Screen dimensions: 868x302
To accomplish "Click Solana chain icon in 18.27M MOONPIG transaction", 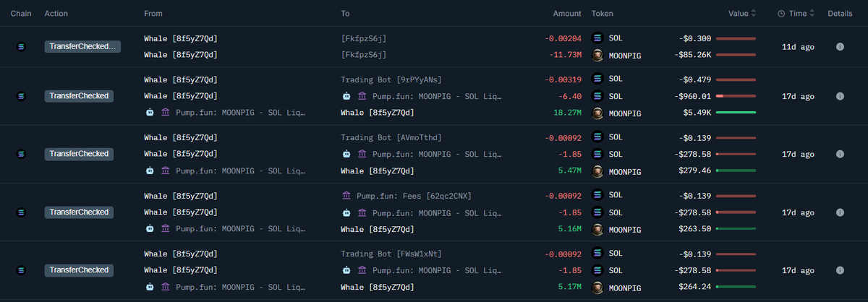I will [x=20, y=96].
